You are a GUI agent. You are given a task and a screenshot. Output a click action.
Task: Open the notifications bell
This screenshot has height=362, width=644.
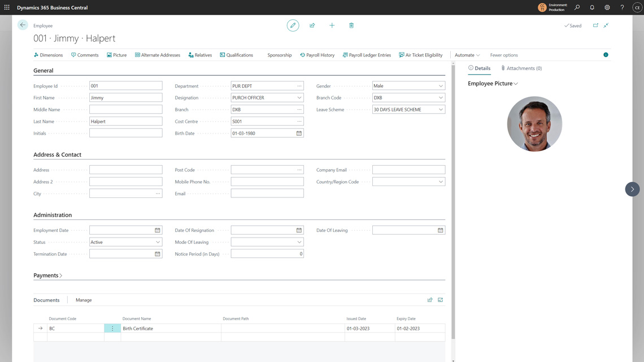[x=592, y=7]
